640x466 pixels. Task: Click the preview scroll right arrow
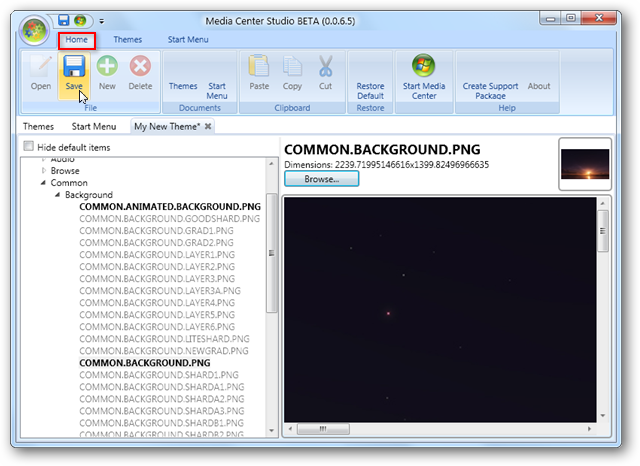[x=589, y=429]
